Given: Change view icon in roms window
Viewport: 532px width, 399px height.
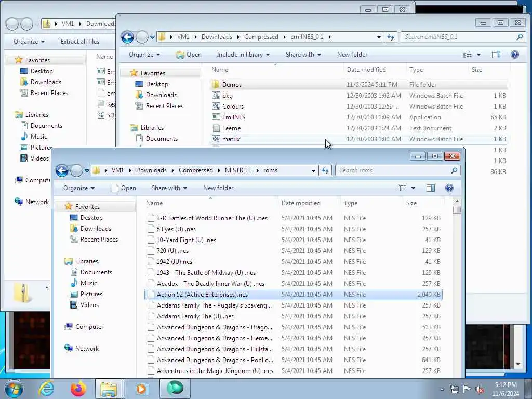Looking at the screenshot, I should tap(402, 188).
